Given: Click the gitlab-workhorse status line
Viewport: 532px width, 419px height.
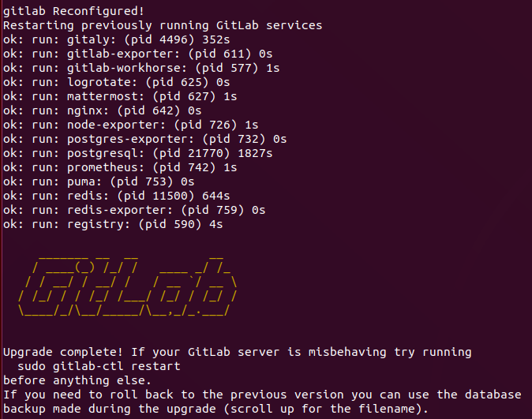Looking at the screenshot, I should tap(141, 68).
